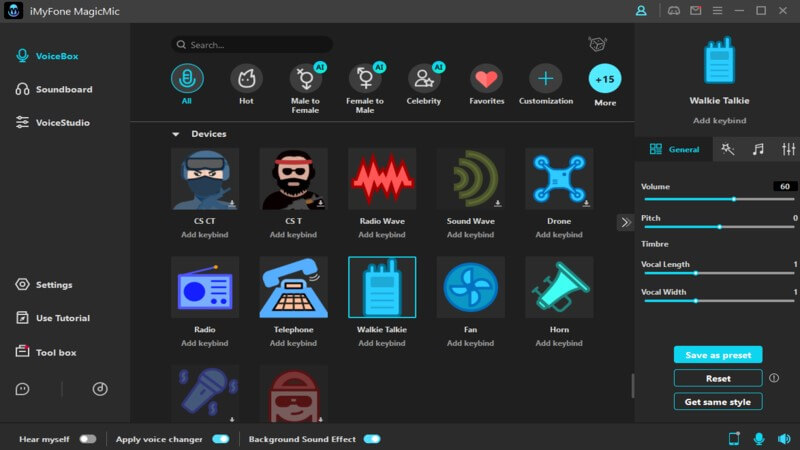Image resolution: width=800 pixels, height=450 pixels.
Task: Click the Volume value 60 box
Action: point(785,187)
